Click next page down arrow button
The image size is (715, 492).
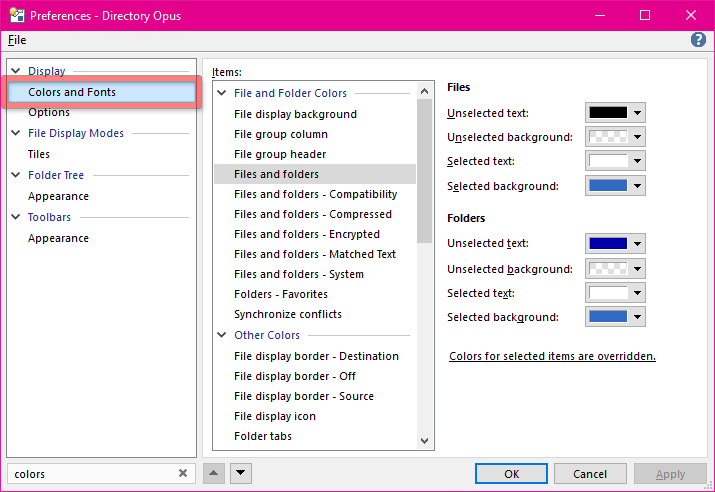click(241, 473)
